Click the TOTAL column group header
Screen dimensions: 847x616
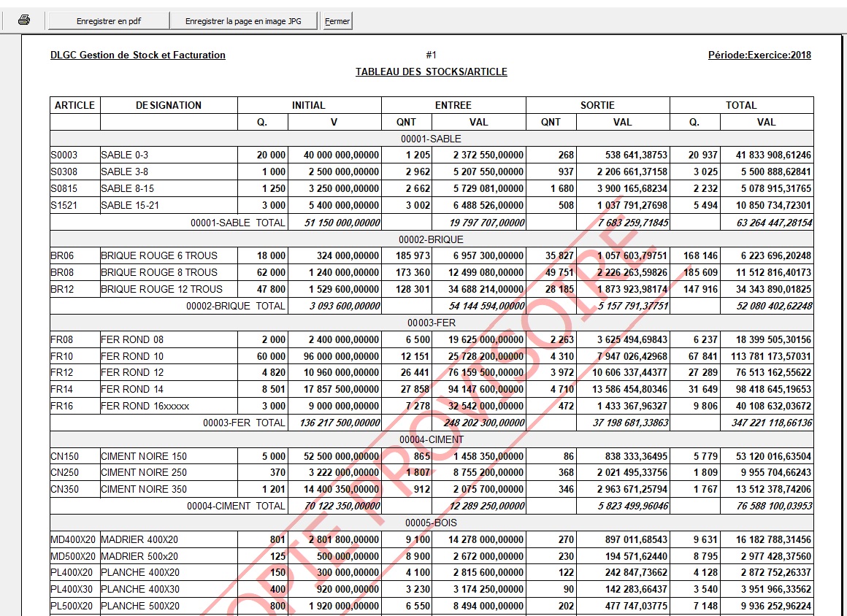click(x=741, y=105)
